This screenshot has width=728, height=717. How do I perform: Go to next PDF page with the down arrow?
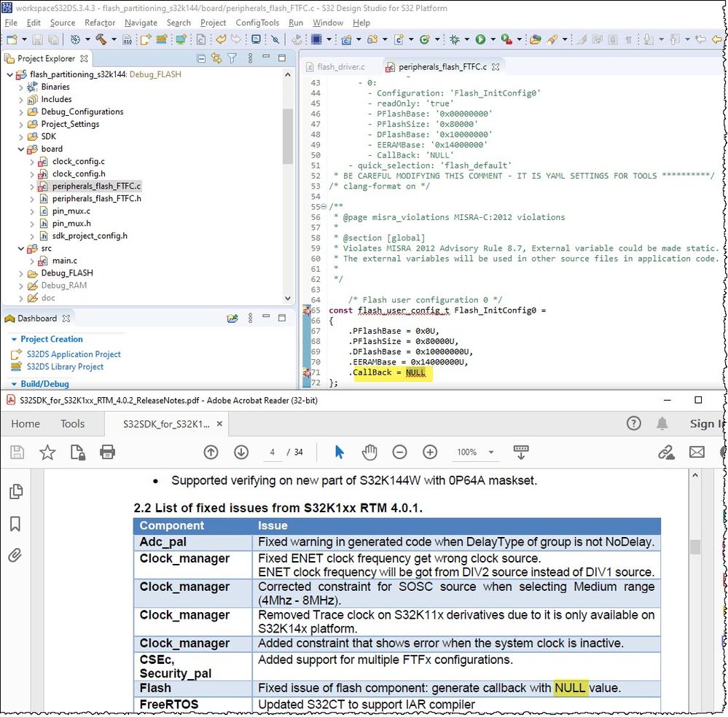coord(240,452)
